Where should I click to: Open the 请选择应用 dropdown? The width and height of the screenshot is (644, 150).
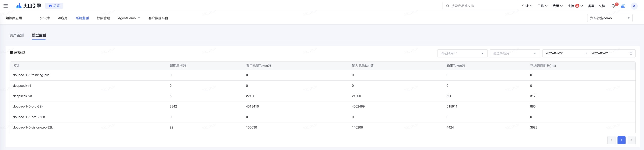pos(515,53)
